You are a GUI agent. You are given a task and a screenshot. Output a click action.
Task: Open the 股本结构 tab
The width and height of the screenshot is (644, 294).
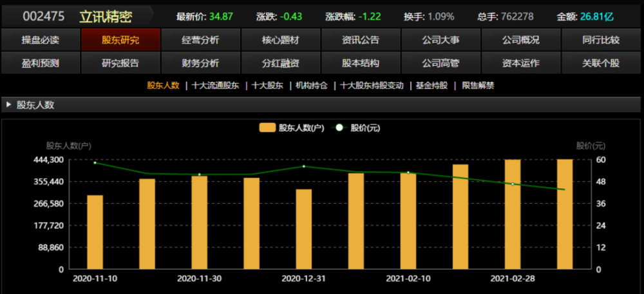[x=361, y=63]
